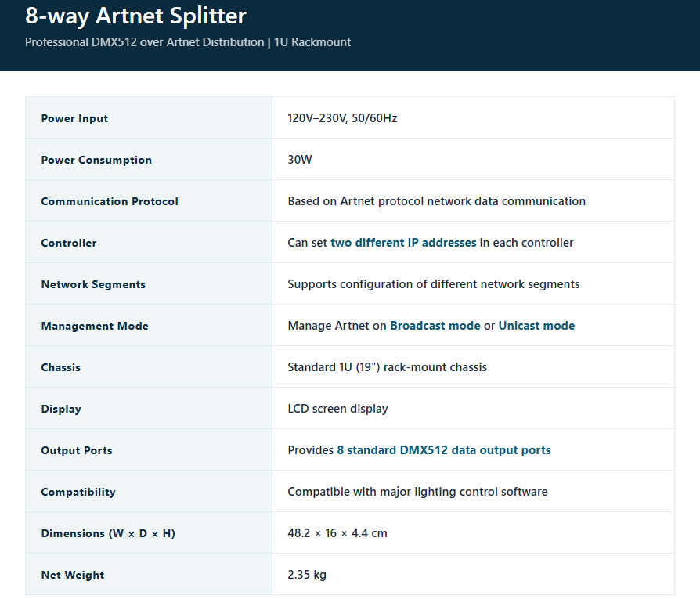Select the 'Power Input' row label

tap(74, 118)
